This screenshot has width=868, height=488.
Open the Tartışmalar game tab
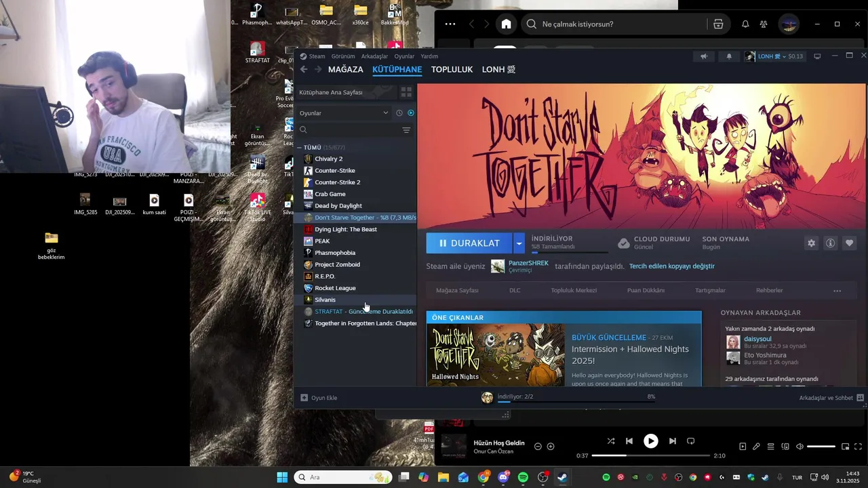pos(710,290)
